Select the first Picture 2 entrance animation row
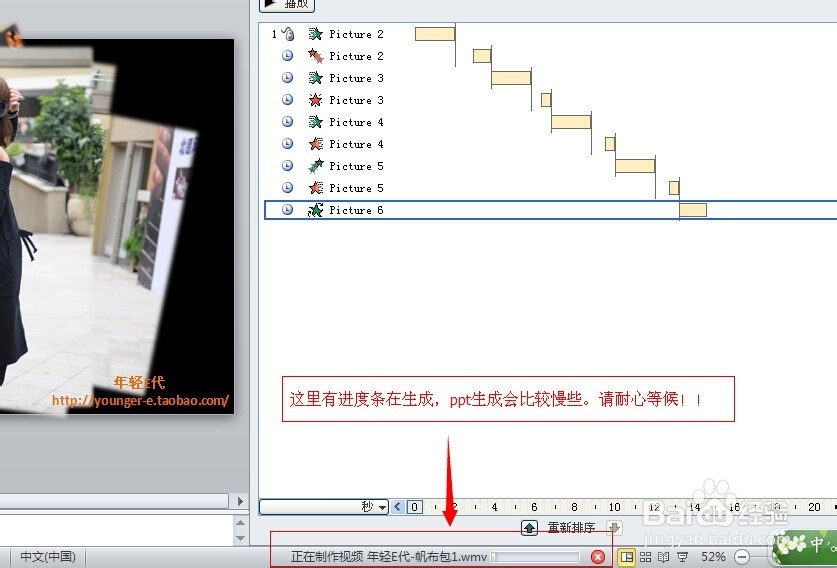The width and height of the screenshot is (837, 568). [550, 34]
